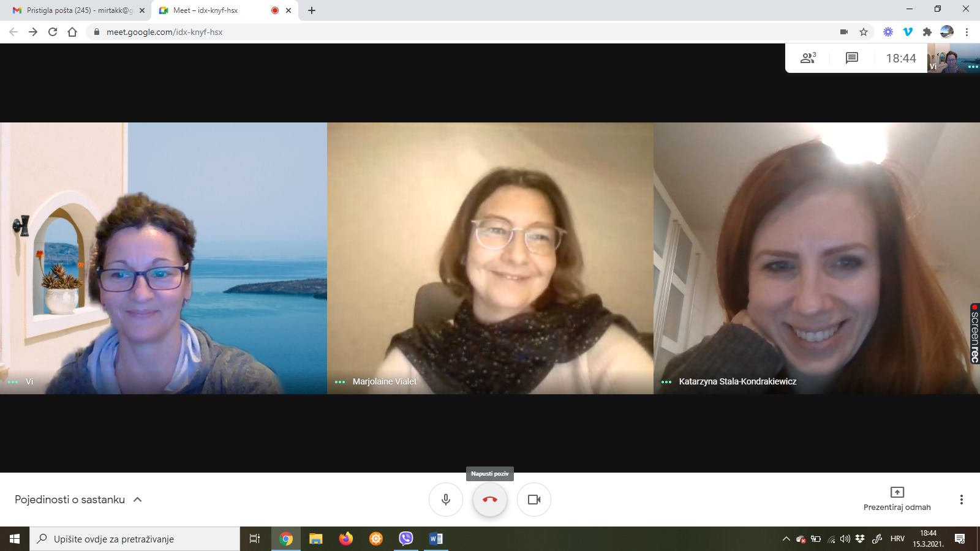Screen dimensions: 980x551
Task: Go back in browser history
Action: tap(13, 32)
